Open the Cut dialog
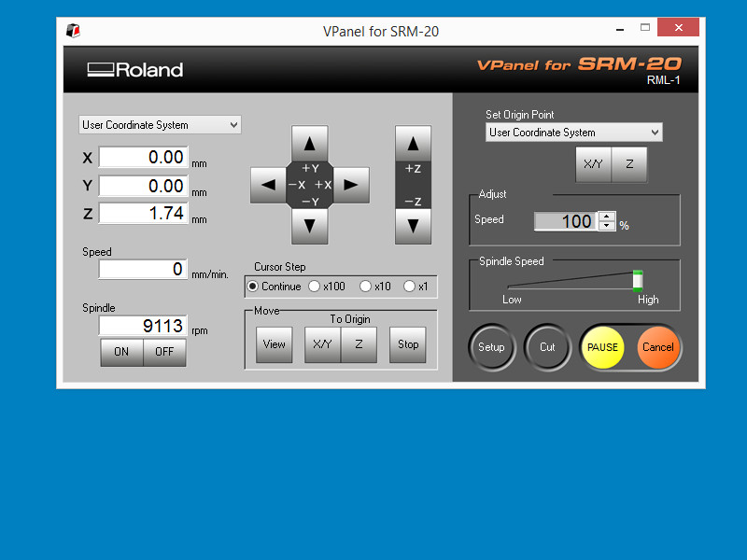The height and width of the screenshot is (560, 747). tap(547, 347)
